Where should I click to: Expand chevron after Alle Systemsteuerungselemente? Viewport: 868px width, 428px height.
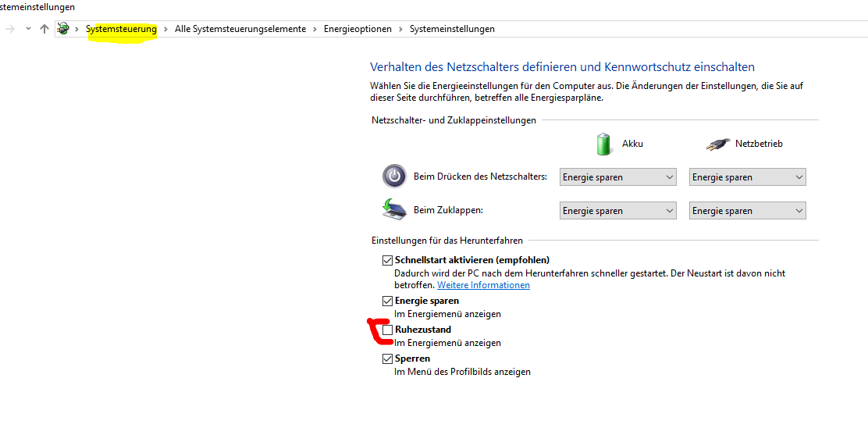(315, 29)
